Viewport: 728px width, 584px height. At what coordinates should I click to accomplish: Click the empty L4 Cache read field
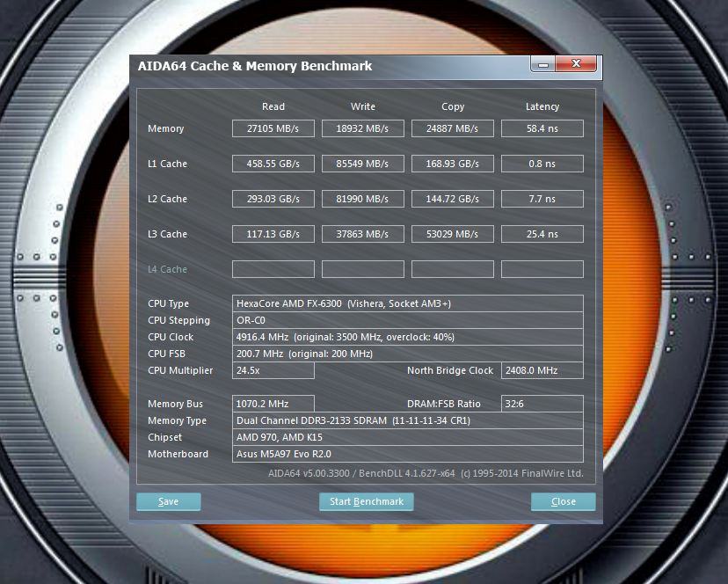273,269
